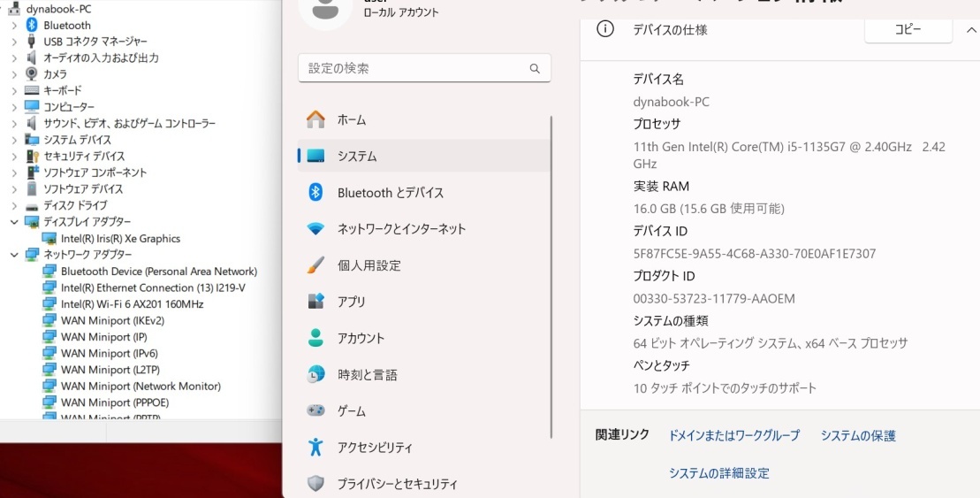
Task: Expand the カメラ node
Action: 14,73
